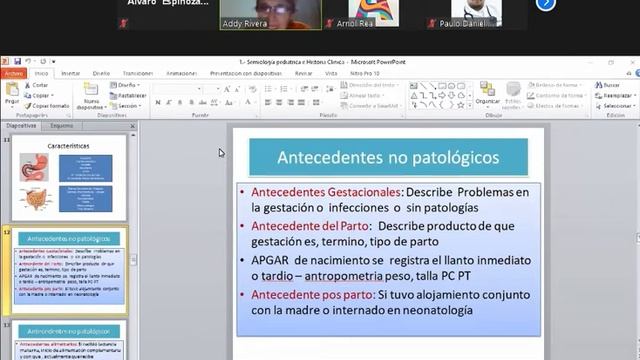This screenshot has width=640, height=360.
Task: Open Presentación con diapositivas tab
Action: coord(246,73)
